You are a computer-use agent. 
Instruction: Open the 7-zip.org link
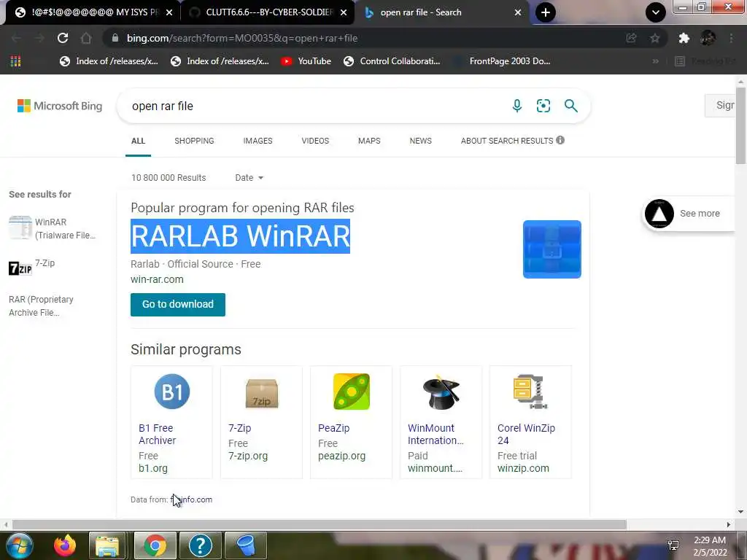(248, 456)
